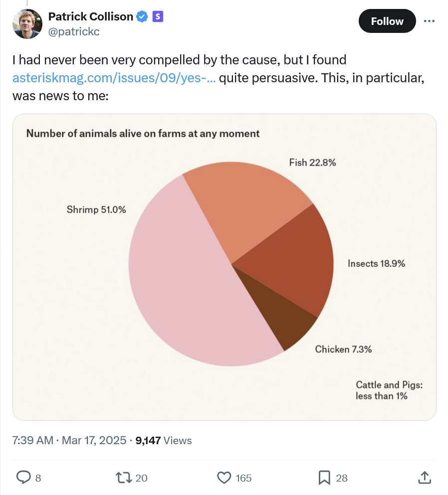448x495 pixels.
Task: Open the asteriskmag.com article link
Action: tap(114, 78)
